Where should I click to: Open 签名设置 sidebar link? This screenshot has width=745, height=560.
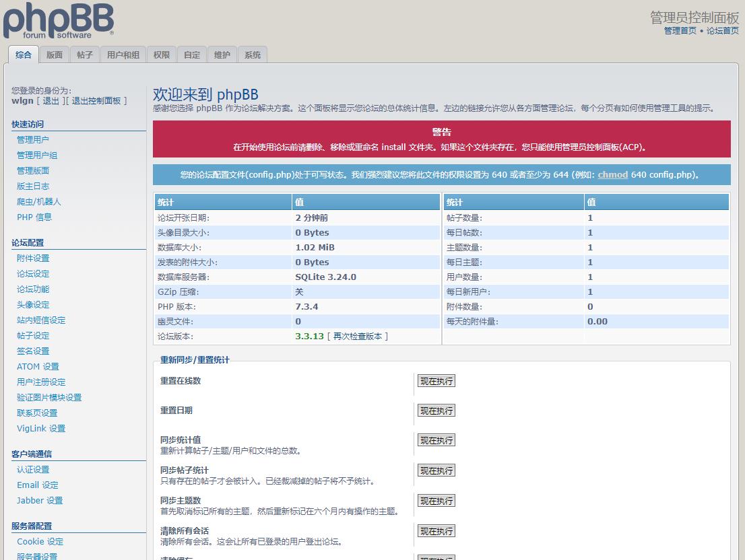pos(33,351)
